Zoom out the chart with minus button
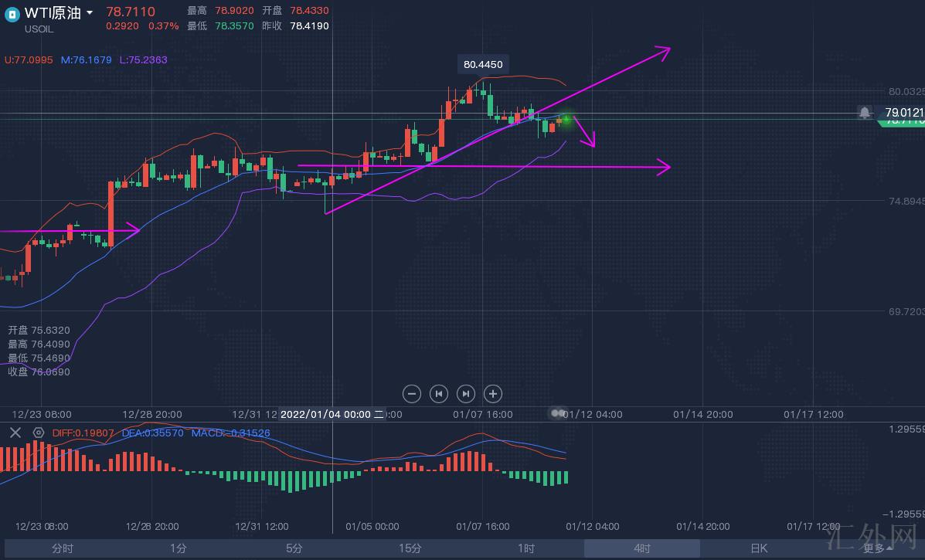 [412, 394]
